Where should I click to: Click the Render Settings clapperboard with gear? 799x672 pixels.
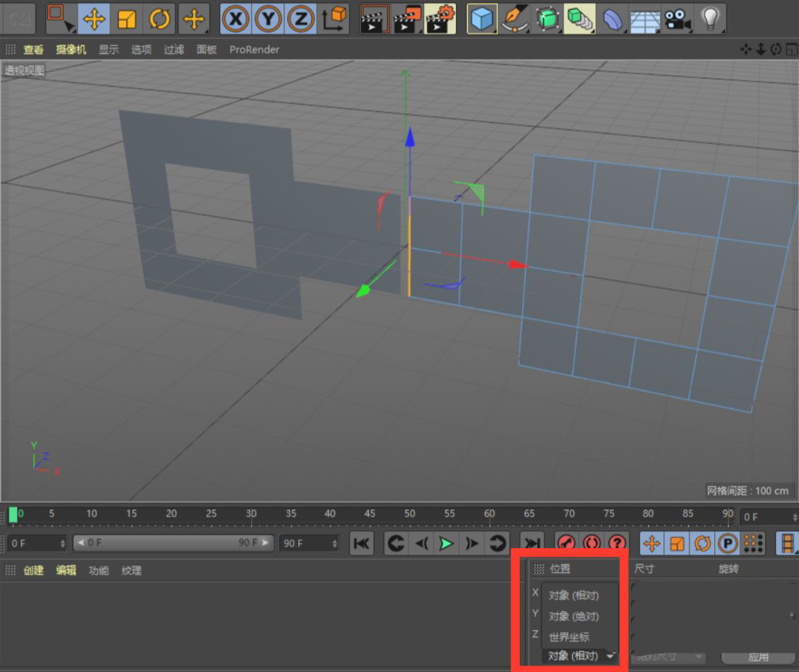coord(440,19)
